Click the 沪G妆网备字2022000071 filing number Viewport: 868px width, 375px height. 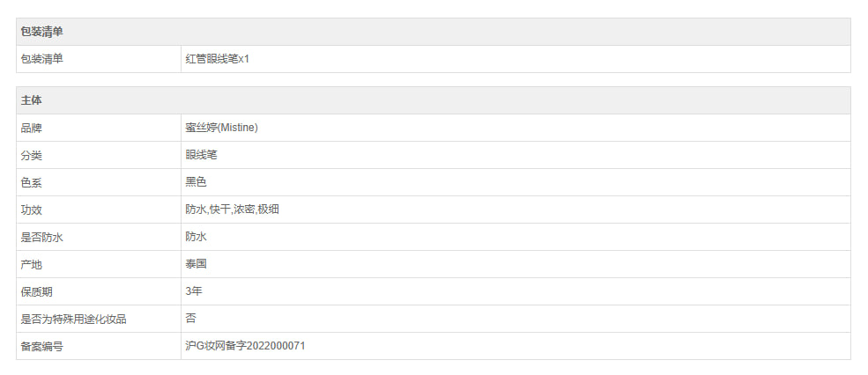tap(245, 346)
